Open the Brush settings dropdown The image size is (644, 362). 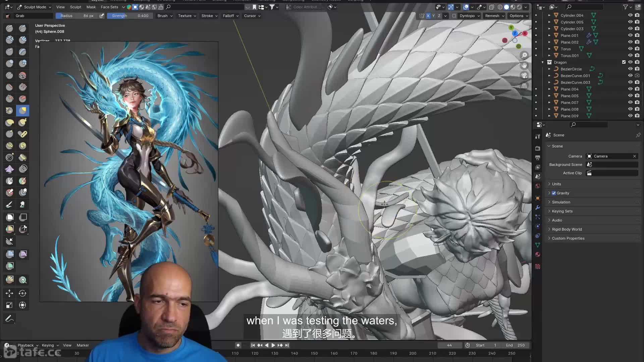165,16
